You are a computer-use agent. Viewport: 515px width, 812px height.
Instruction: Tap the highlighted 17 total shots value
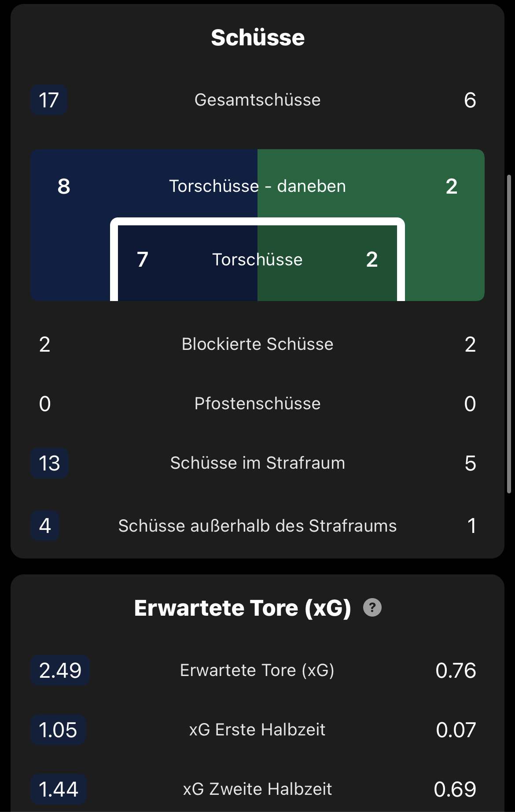point(49,100)
